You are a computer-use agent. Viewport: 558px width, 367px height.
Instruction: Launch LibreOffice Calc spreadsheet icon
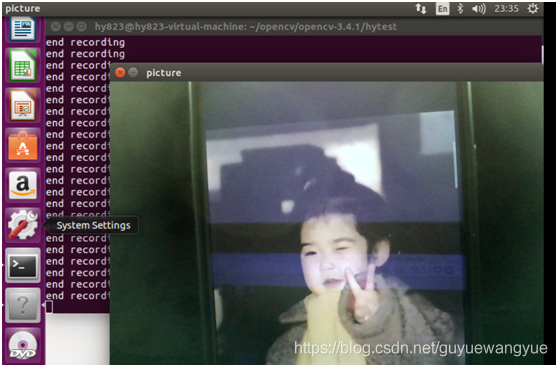click(23, 65)
